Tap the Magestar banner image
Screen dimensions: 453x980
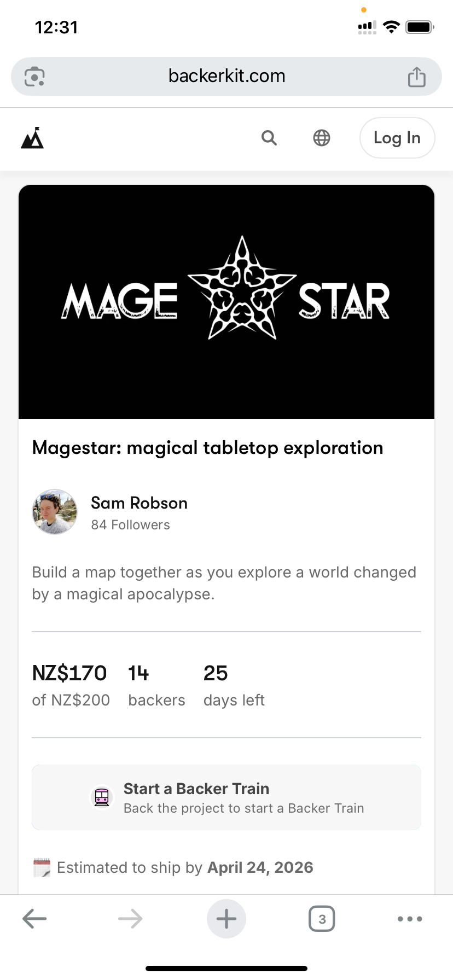(x=226, y=301)
